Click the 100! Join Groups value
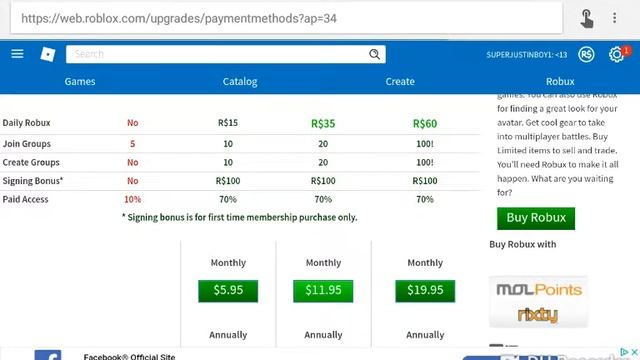The height and width of the screenshot is (360, 640). pos(425,144)
